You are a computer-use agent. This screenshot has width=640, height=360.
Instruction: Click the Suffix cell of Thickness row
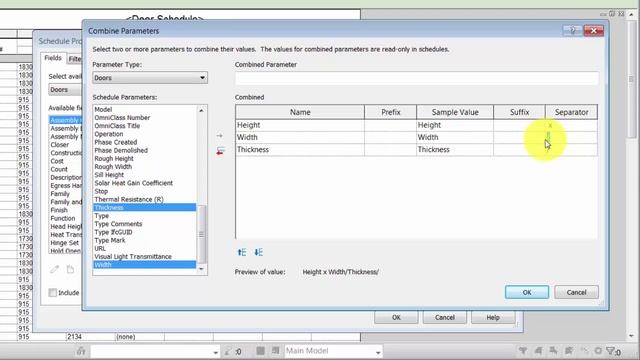(519, 149)
